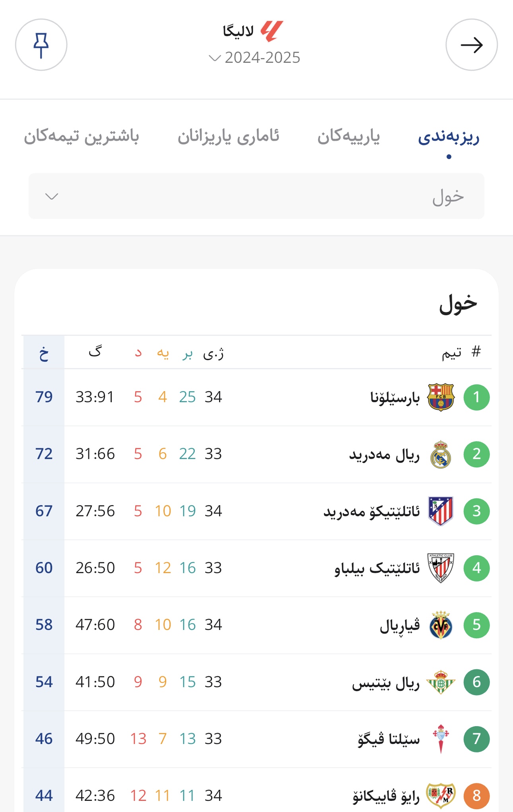Switch to the یارییەکان tab
Viewport: 513px width, 812px height.
click(348, 136)
